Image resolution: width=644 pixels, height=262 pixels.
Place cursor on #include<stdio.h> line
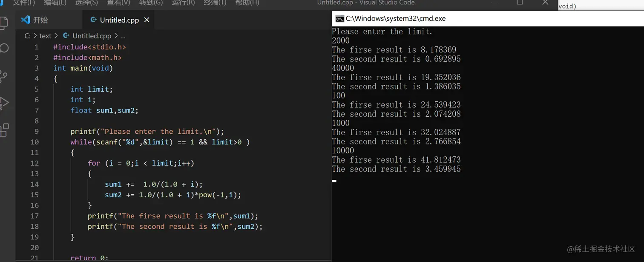coord(89,47)
